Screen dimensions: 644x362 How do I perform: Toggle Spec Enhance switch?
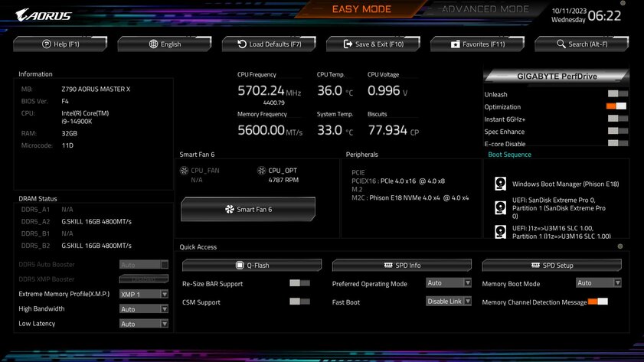click(618, 131)
